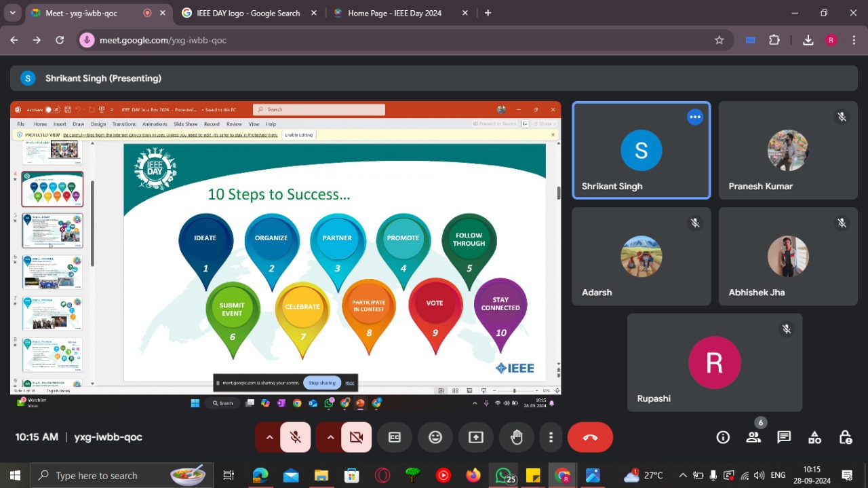Open Microsoft Edge from taskbar

point(260,476)
